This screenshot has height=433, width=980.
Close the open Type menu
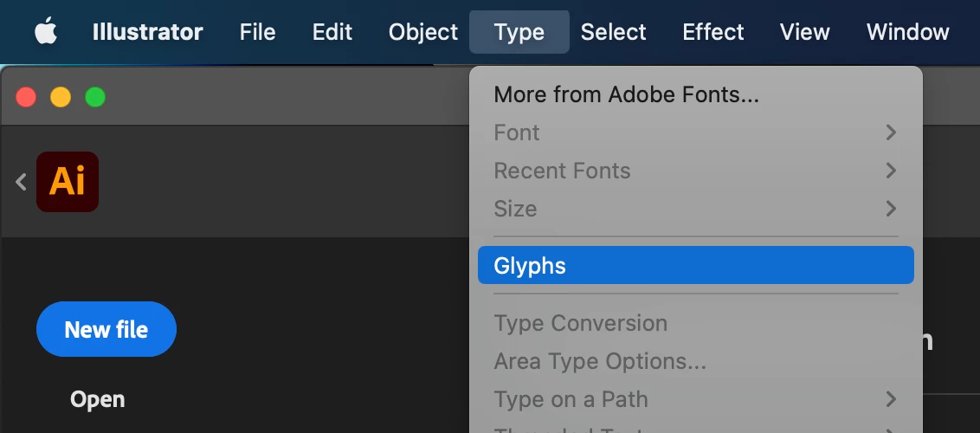pyautogui.click(x=519, y=32)
